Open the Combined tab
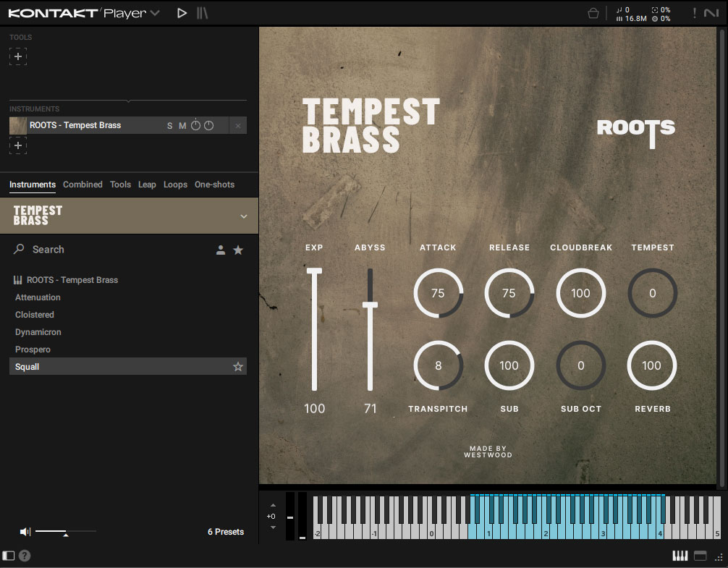The height and width of the screenshot is (568, 728). tap(82, 185)
